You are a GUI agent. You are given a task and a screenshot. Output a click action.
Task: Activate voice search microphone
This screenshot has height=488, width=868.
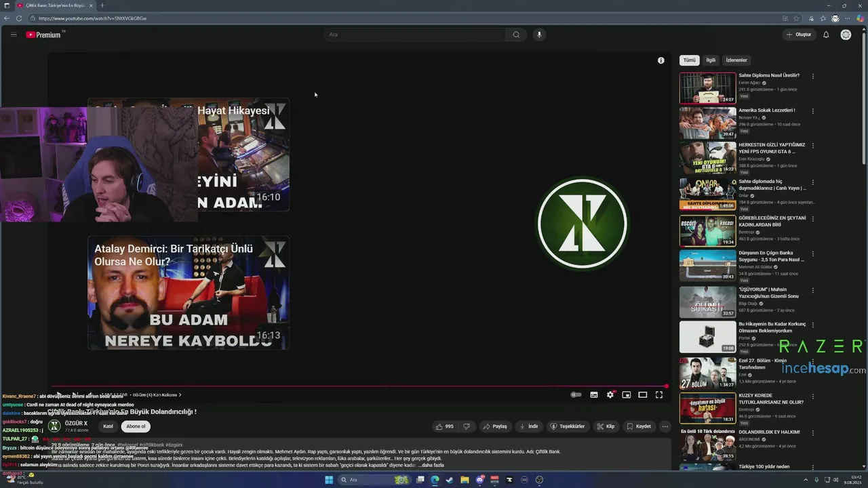click(539, 35)
